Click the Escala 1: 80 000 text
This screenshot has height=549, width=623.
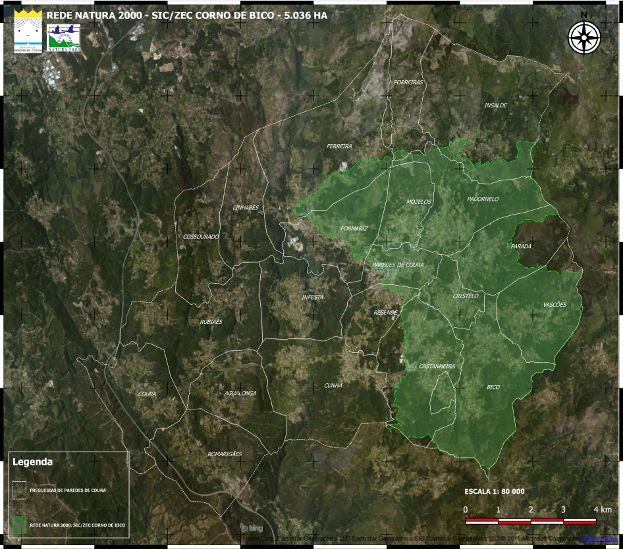pos(494,492)
